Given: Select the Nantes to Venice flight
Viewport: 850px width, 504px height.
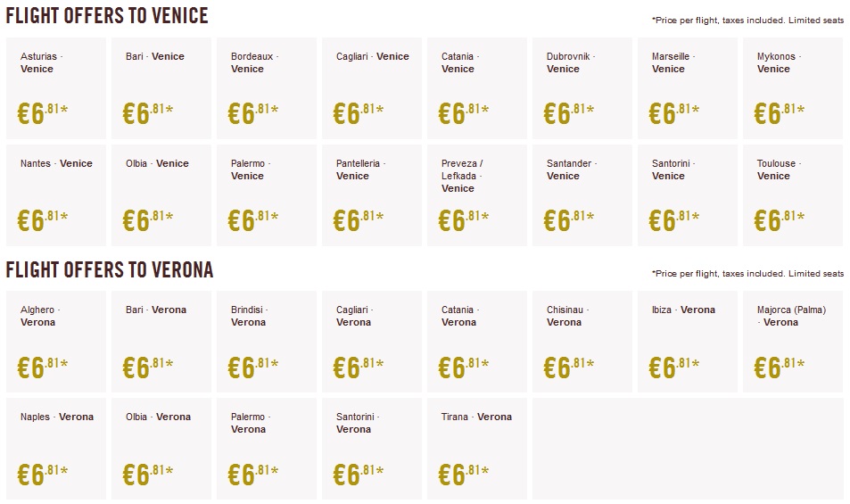Looking at the screenshot, I should [55, 194].
